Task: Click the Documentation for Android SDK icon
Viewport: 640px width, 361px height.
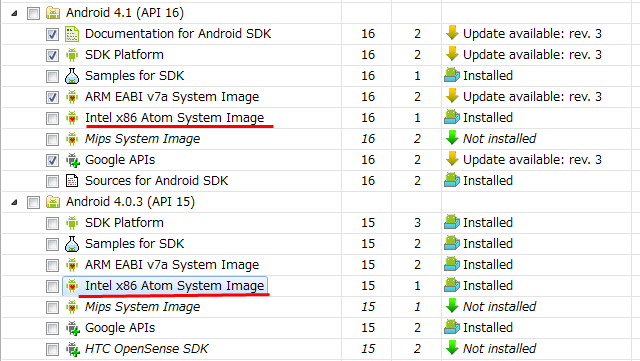Action: pyautogui.click(x=72, y=34)
